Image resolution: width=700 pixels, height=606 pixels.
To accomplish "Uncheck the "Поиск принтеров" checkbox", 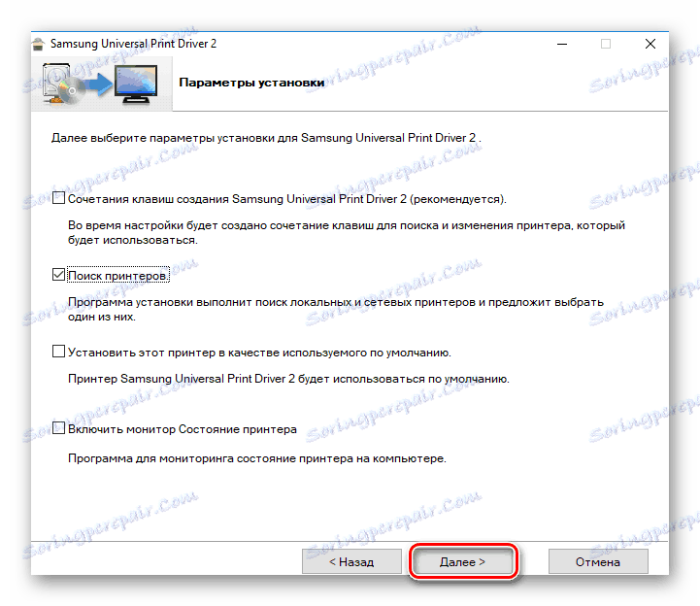I will [58, 274].
